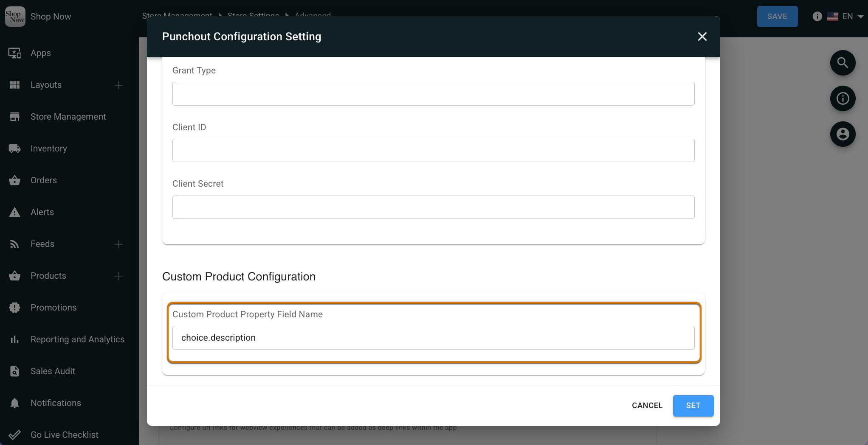The height and width of the screenshot is (445, 868).
Task: Click the Notifications bell icon
Action: (x=15, y=403)
